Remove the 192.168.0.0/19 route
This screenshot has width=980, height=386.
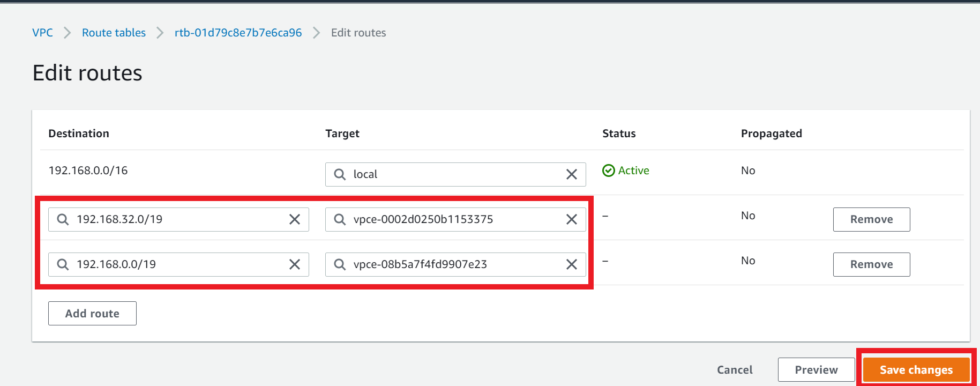[x=871, y=264]
